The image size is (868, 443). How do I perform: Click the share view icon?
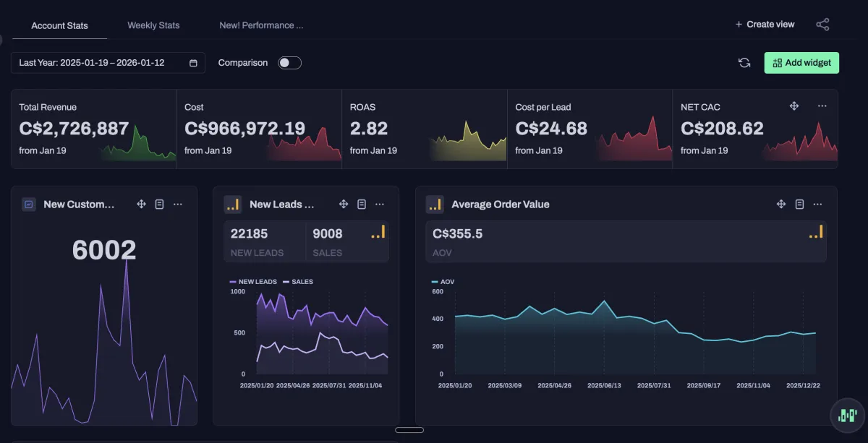coord(822,25)
